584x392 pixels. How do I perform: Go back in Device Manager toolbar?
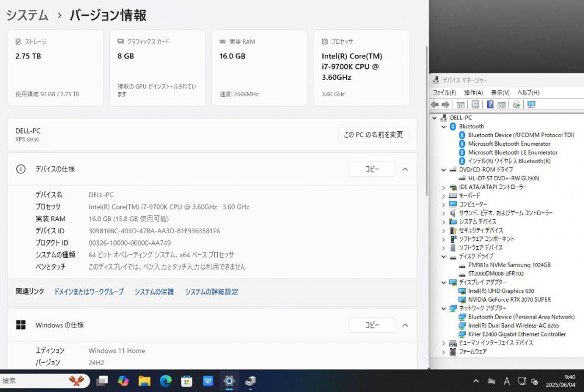point(434,105)
